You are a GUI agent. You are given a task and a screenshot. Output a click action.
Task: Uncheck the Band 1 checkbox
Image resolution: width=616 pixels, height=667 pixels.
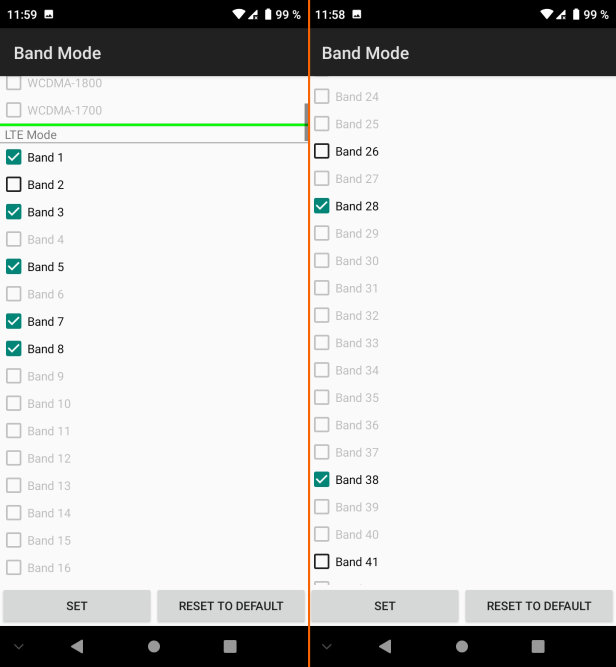click(14, 157)
